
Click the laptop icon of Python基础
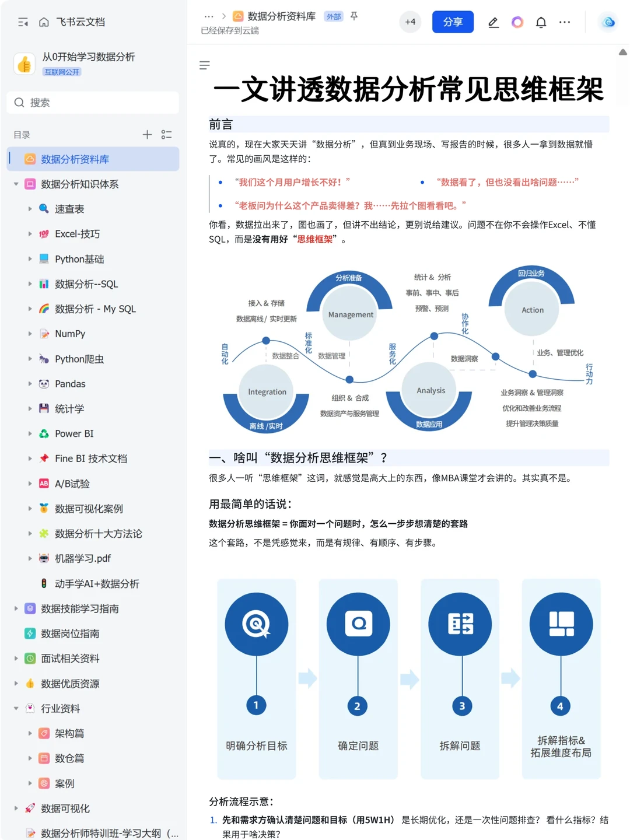pos(44,259)
